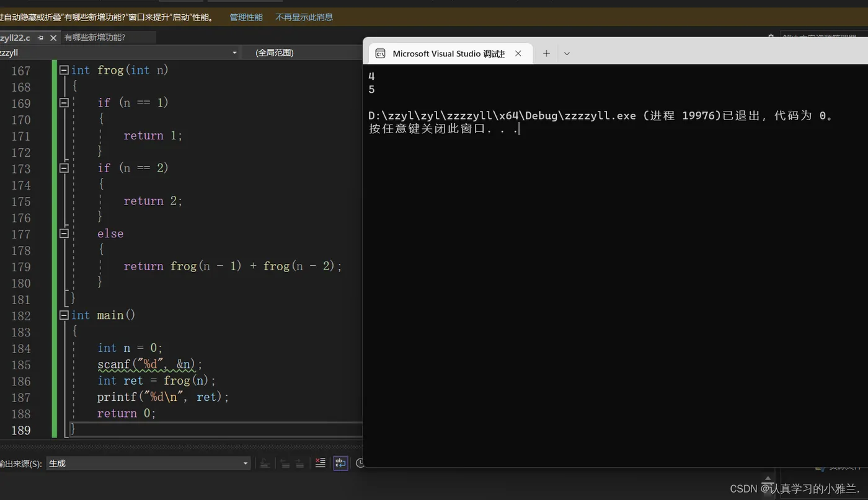Toggle word wrap in the output panel
The width and height of the screenshot is (868, 500).
[340, 463]
